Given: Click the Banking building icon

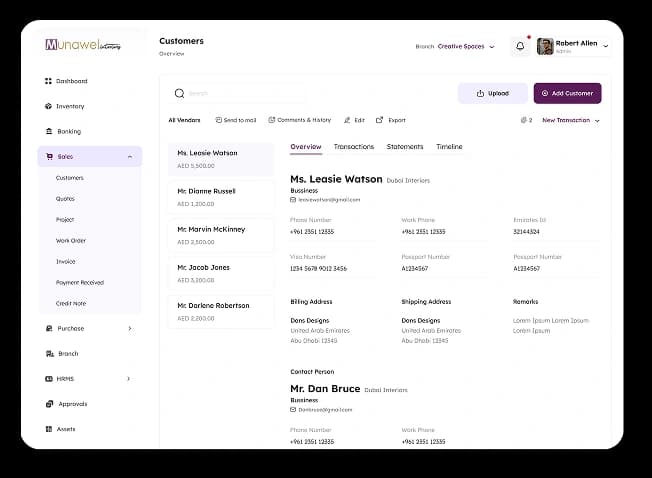Looking at the screenshot, I should coord(49,131).
